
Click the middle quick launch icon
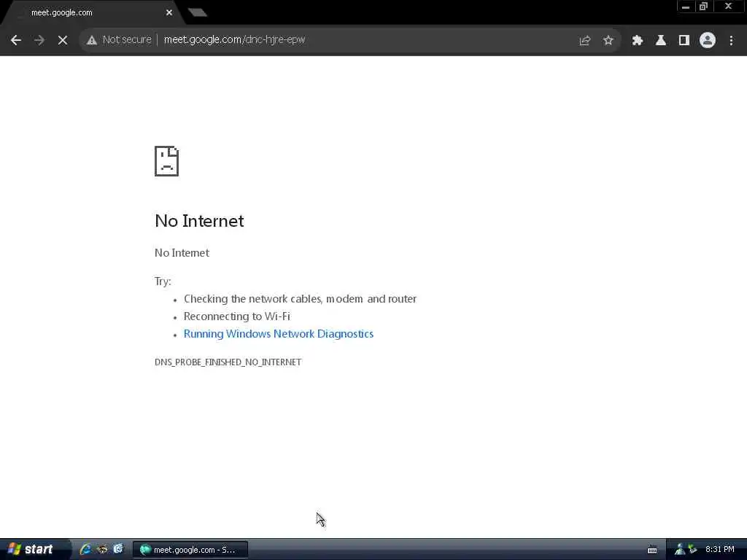click(102, 550)
